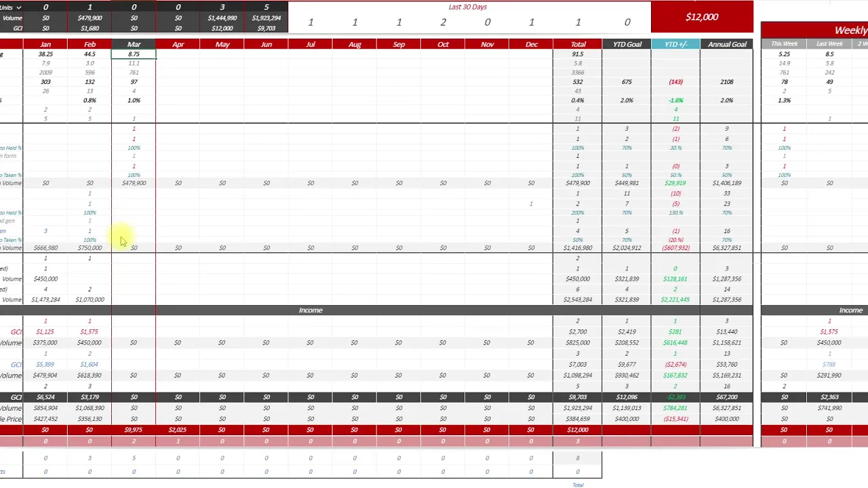868x488 pixels.
Task: Select the Jan cell showing 38.25
Action: 45,54
